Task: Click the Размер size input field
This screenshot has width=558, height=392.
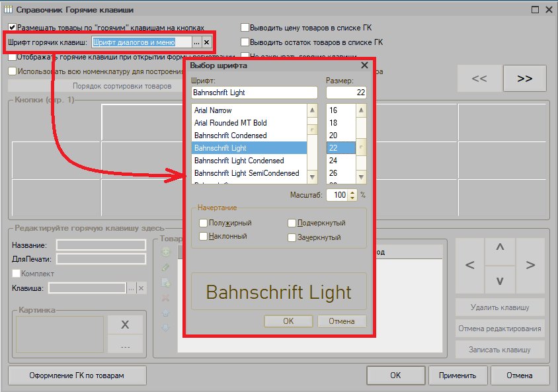Action: (x=346, y=93)
